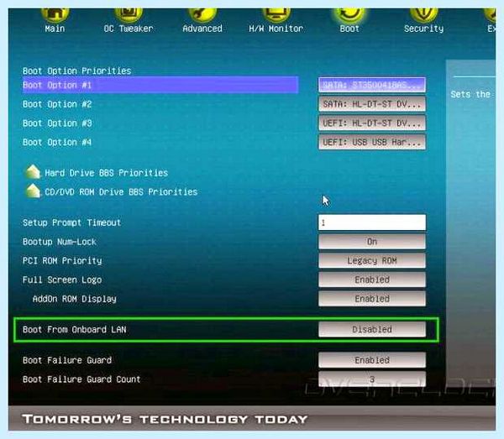Toggle AddOn ROM Display Enabled value

[x=372, y=298]
